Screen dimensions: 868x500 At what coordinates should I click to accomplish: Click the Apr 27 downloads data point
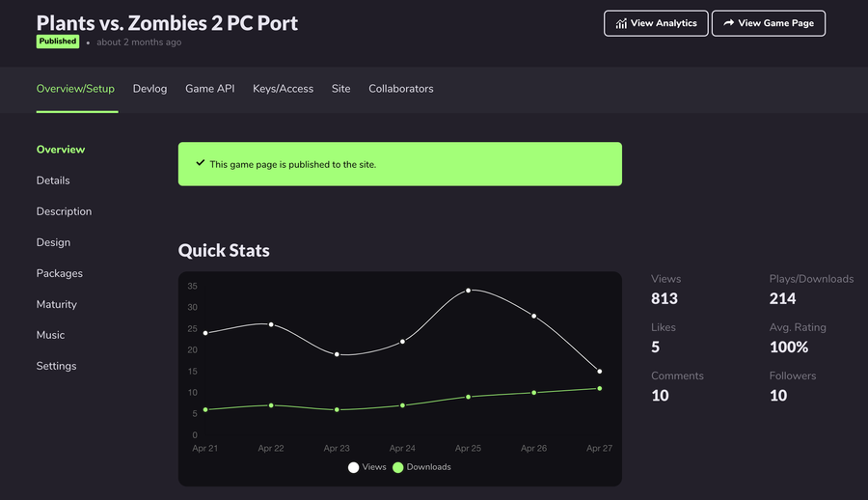(x=600, y=389)
